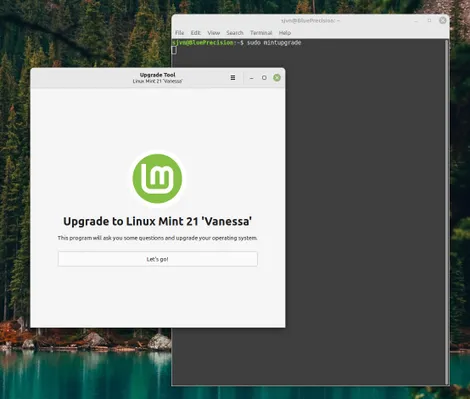This screenshot has height=399, width=470.
Task: Open the Terminal menu in the terminal window
Action: (x=261, y=33)
